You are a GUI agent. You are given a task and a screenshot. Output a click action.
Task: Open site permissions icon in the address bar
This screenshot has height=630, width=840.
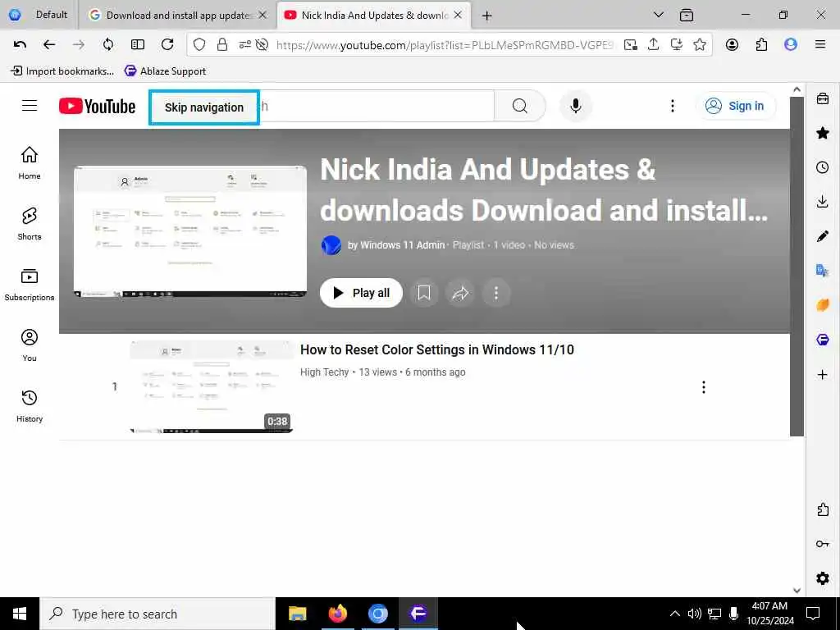pyautogui.click(x=244, y=44)
